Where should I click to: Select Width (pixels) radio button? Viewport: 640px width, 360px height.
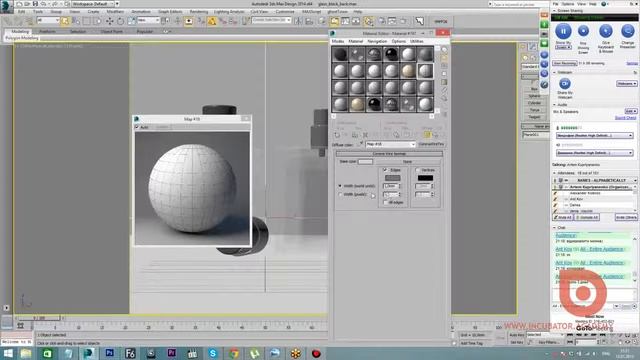(340, 195)
